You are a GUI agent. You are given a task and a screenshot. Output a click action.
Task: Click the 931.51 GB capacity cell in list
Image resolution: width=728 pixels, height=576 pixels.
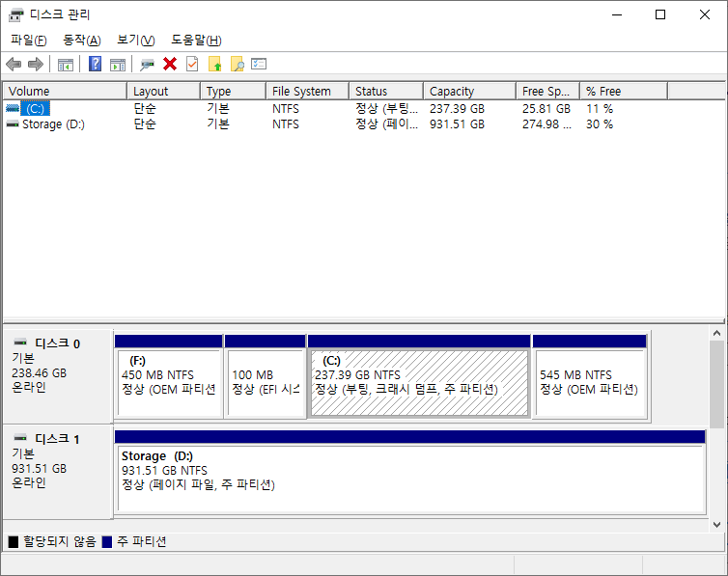(x=457, y=124)
